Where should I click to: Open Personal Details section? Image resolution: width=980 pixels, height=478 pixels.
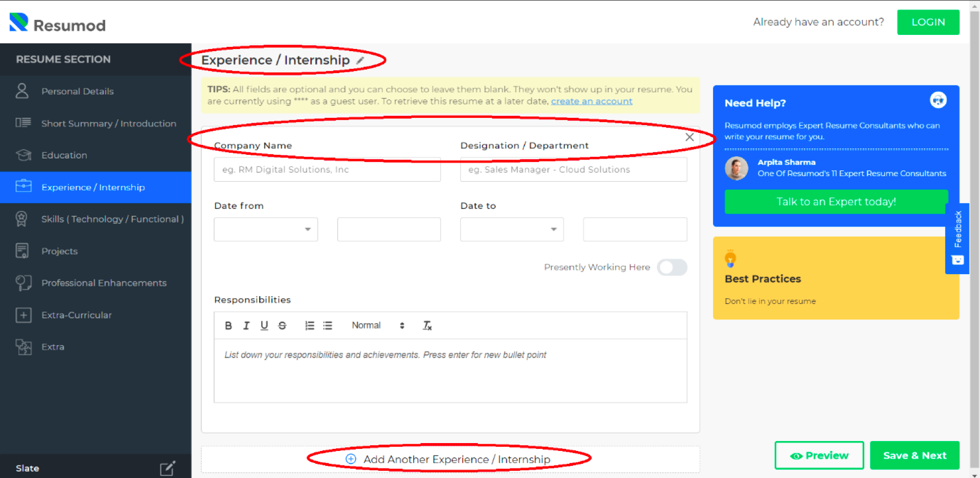tap(96, 91)
